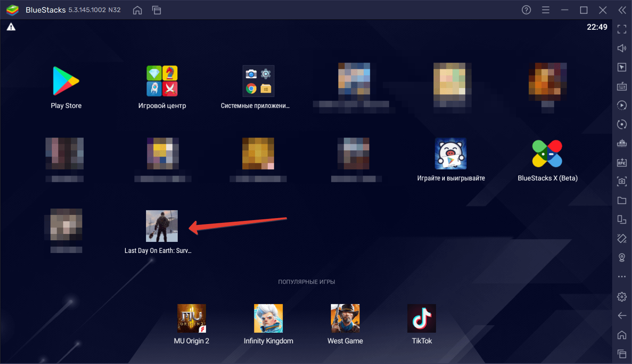Open TikTok from popular games
Image resolution: width=632 pixels, height=364 pixels.
(422, 318)
